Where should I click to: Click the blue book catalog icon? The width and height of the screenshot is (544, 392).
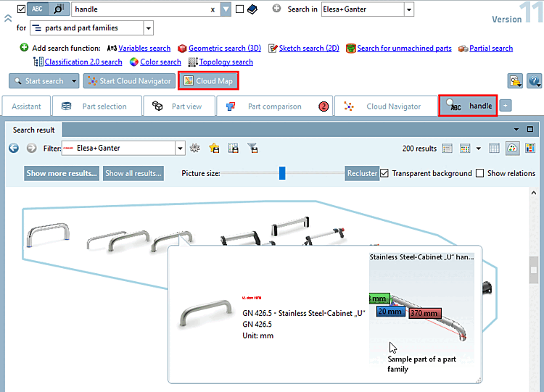pyautogui.click(x=252, y=9)
